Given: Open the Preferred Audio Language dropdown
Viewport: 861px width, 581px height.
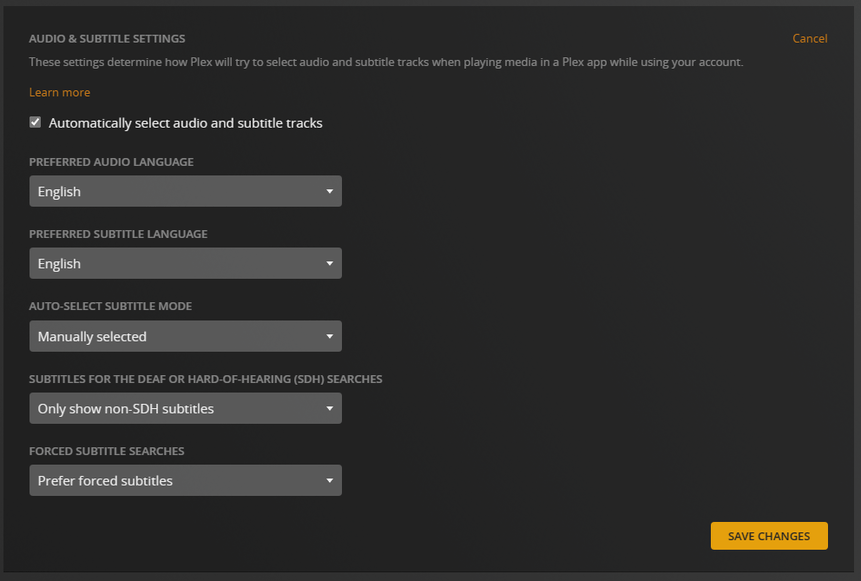Looking at the screenshot, I should pos(185,191).
